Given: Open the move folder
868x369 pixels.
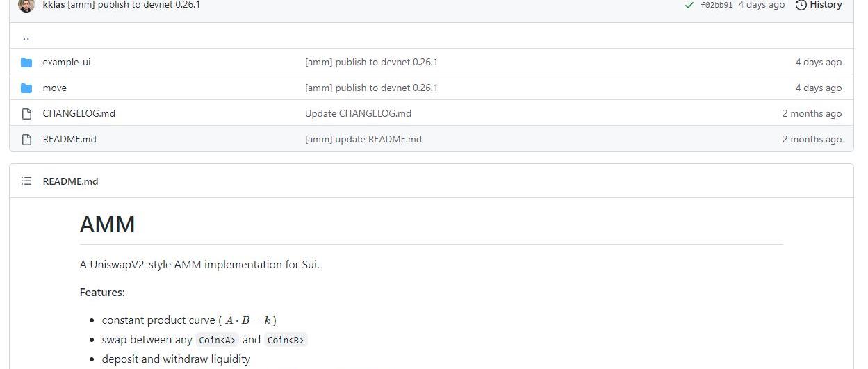Looking at the screenshot, I should [x=55, y=88].
